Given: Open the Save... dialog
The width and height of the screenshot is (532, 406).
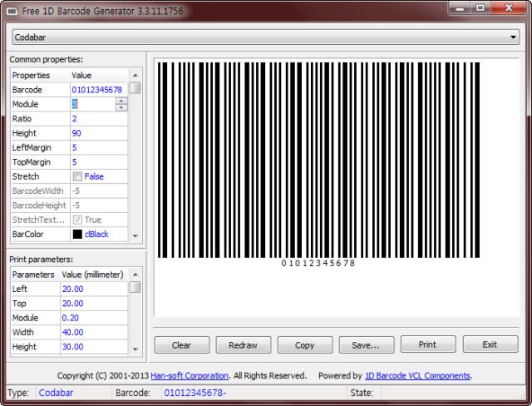Looking at the screenshot, I should pyautogui.click(x=367, y=345).
